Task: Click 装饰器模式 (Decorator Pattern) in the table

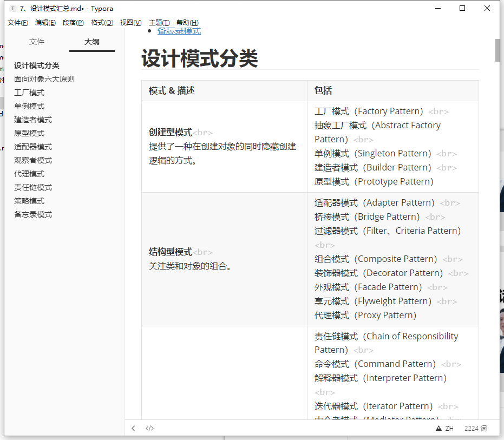Action: pyautogui.click(x=378, y=273)
